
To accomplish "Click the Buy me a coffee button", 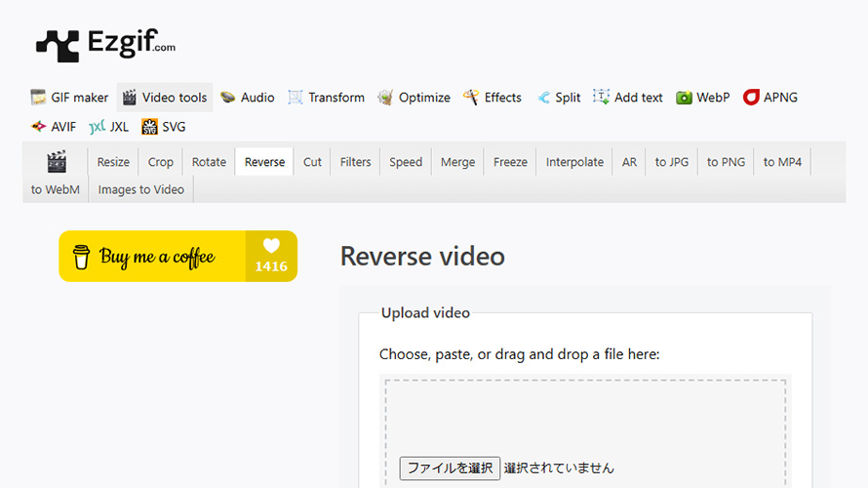I will (x=178, y=256).
